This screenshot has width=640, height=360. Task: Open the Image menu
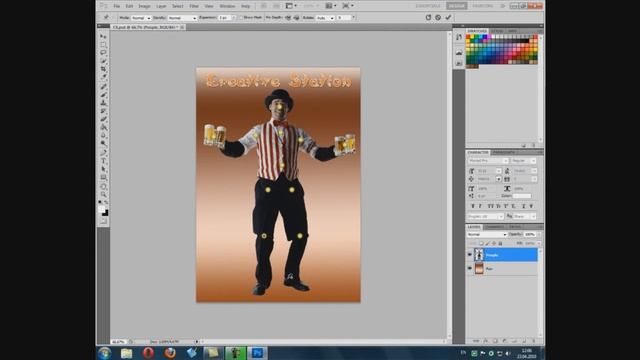coord(144,6)
